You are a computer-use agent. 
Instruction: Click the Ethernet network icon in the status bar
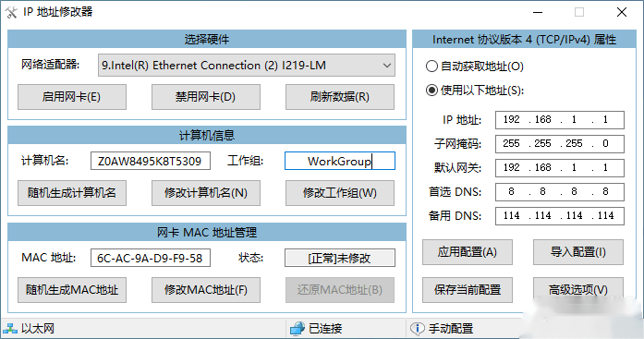tap(10, 328)
